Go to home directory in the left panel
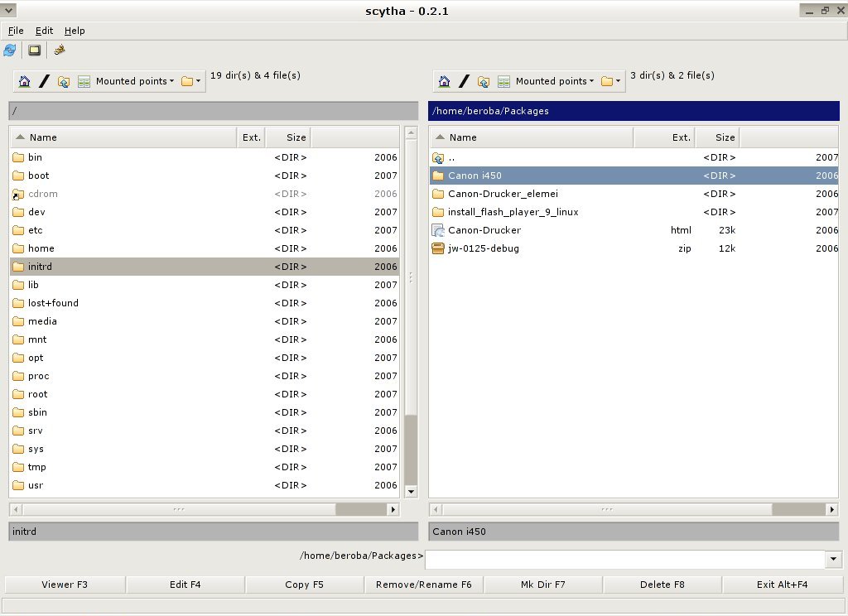 point(24,81)
